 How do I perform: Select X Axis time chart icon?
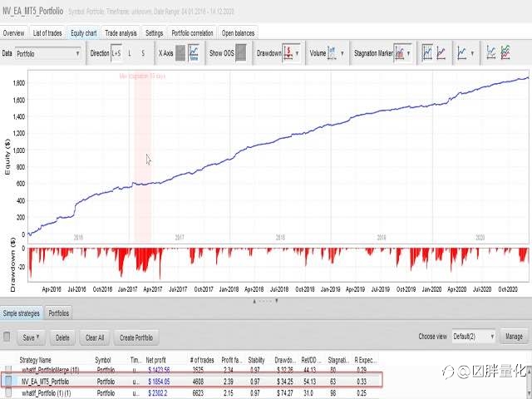tap(194, 53)
